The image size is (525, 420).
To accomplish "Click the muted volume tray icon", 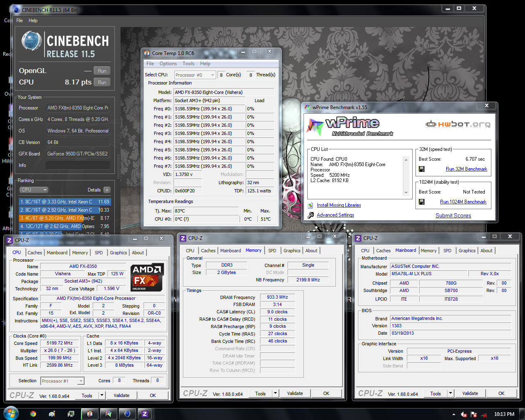I will (464, 414).
